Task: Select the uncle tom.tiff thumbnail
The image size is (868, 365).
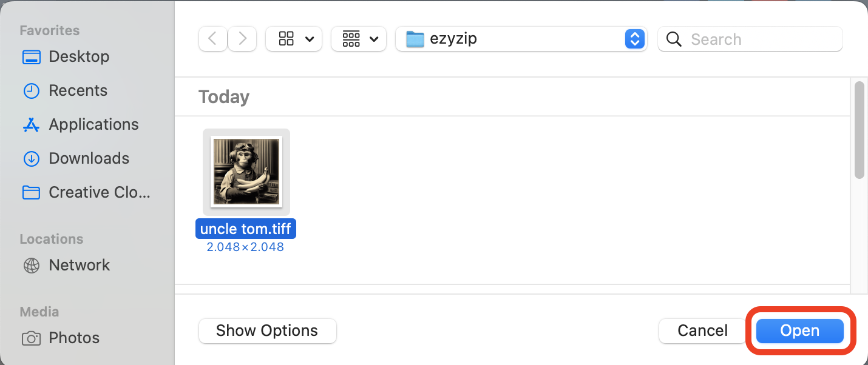Action: 246,172
